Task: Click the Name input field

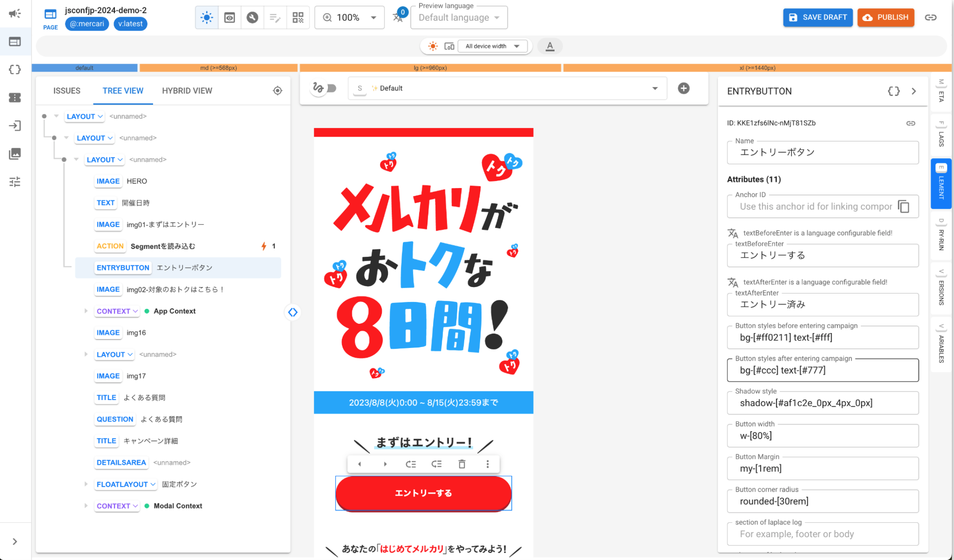Action: click(x=822, y=152)
